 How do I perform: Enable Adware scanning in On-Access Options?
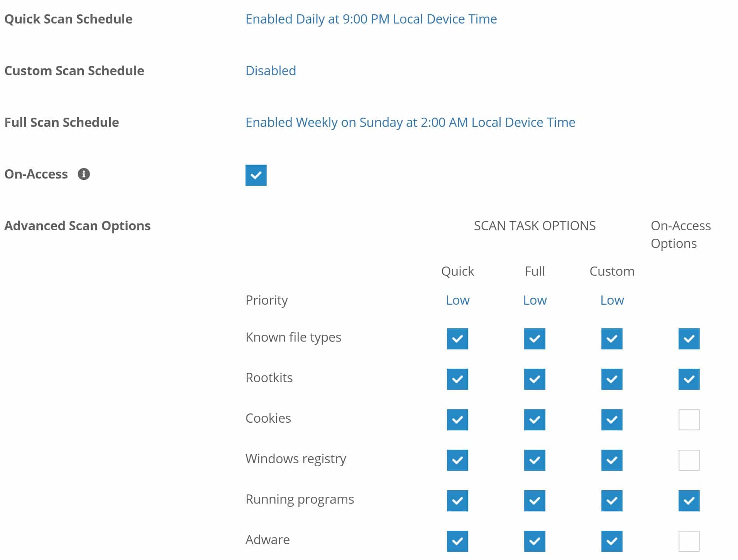(x=689, y=541)
